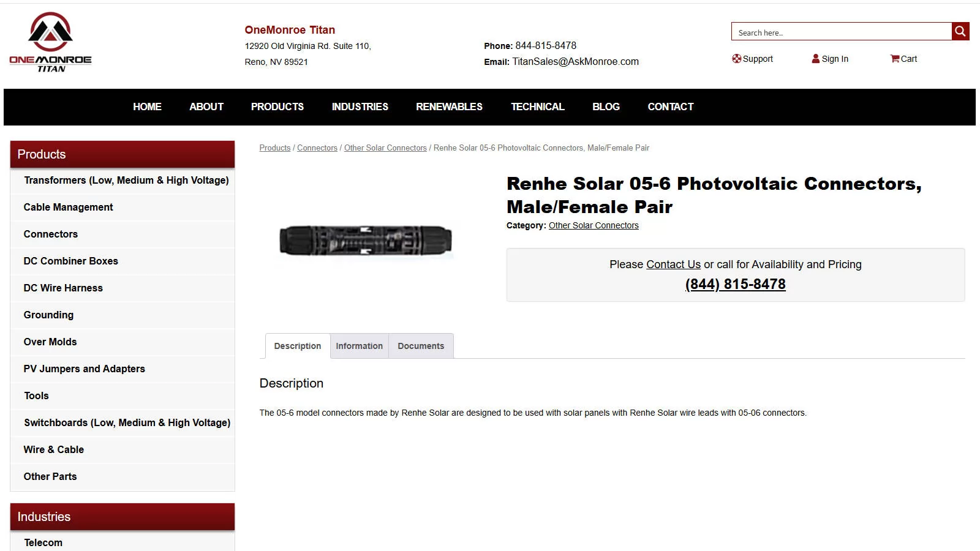Type in the search input field
This screenshot has height=551, width=980.
841,32
